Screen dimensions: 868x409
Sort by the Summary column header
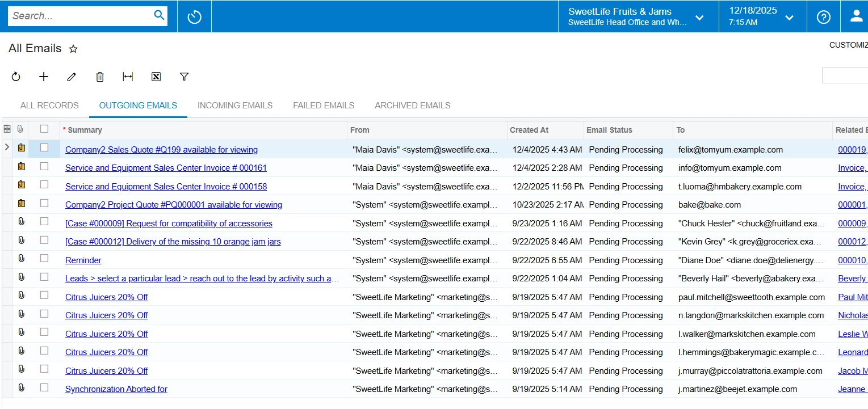pyautogui.click(x=203, y=130)
